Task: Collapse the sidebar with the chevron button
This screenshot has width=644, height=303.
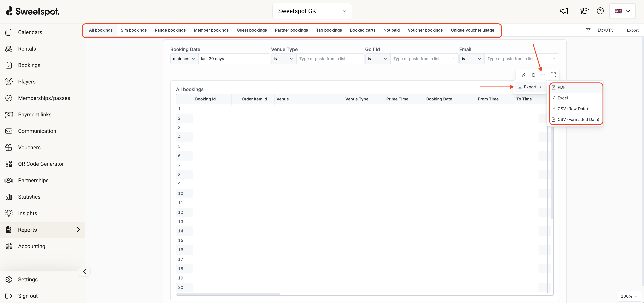Action: point(84,271)
